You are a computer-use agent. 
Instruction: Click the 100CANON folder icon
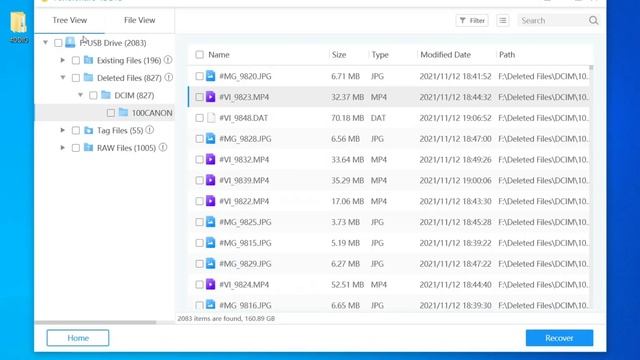tap(123, 112)
